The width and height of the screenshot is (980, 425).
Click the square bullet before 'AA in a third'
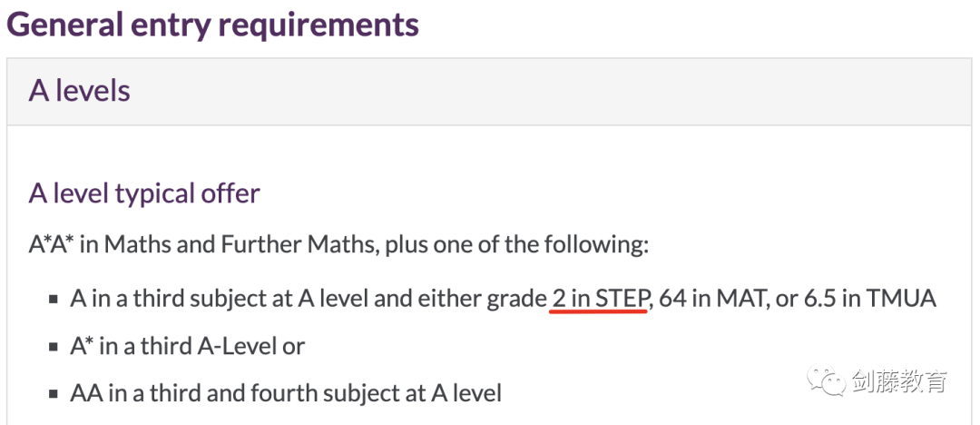tap(54, 394)
